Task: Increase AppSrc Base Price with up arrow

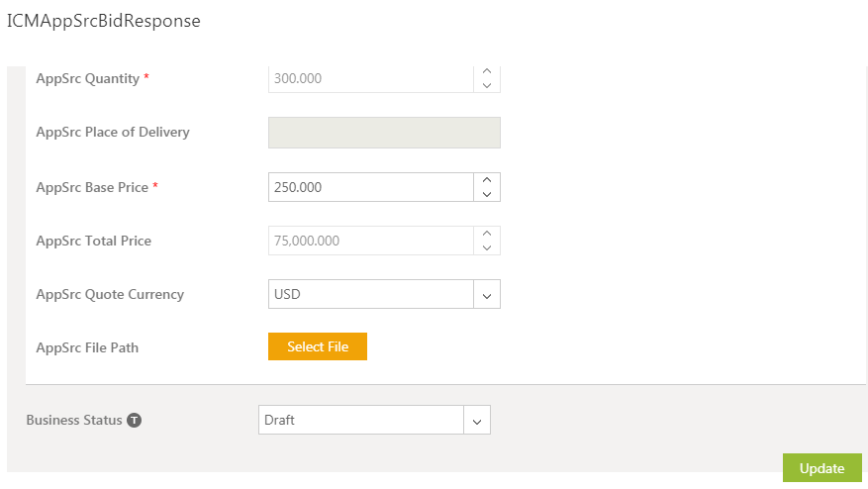Action: pos(487,180)
